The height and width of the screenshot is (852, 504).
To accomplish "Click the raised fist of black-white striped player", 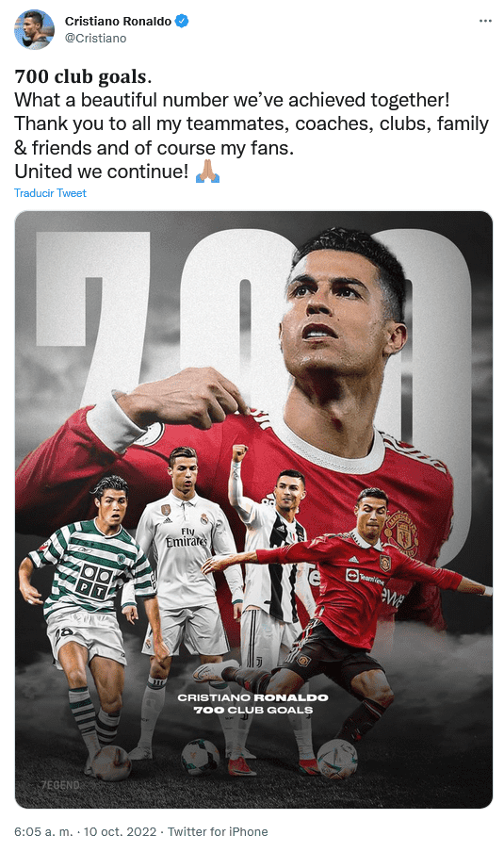I will coord(239,452).
